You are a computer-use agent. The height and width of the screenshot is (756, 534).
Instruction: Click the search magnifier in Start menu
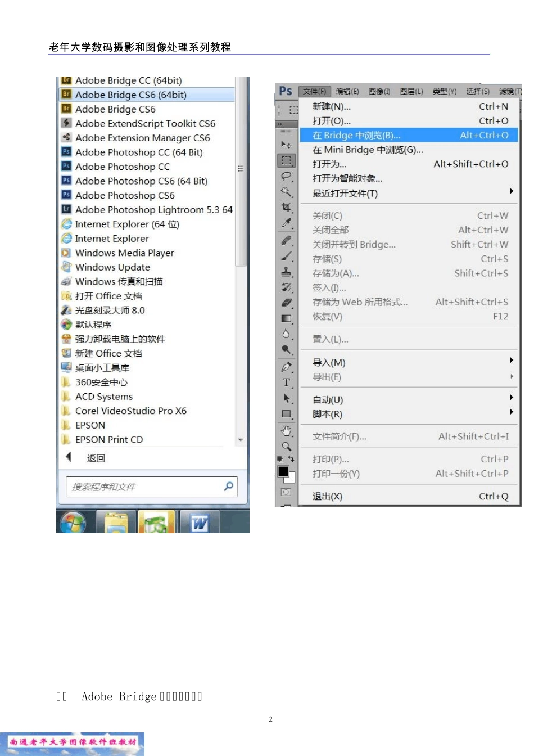coord(229,486)
